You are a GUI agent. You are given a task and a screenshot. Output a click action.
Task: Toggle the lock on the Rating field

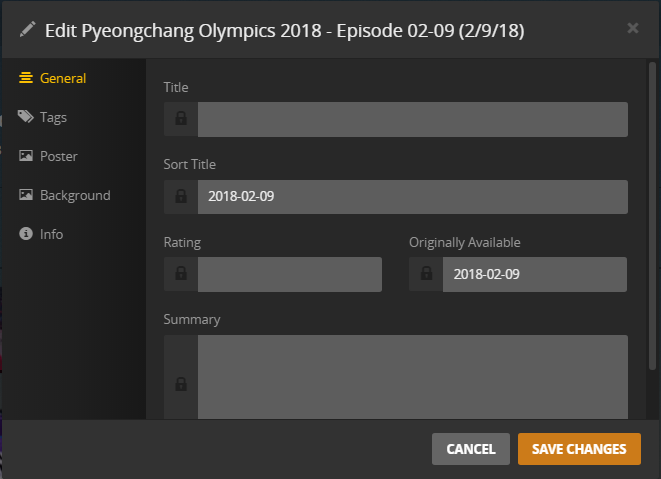[181, 274]
